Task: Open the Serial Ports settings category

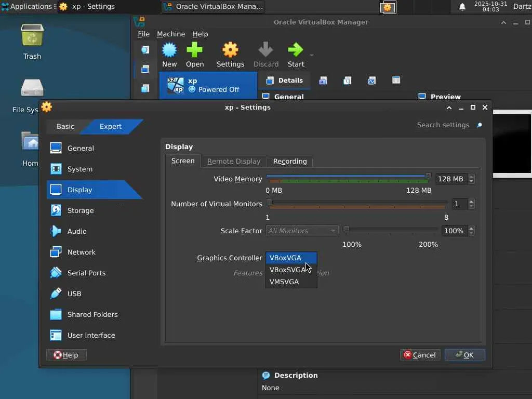Action: tap(95, 273)
